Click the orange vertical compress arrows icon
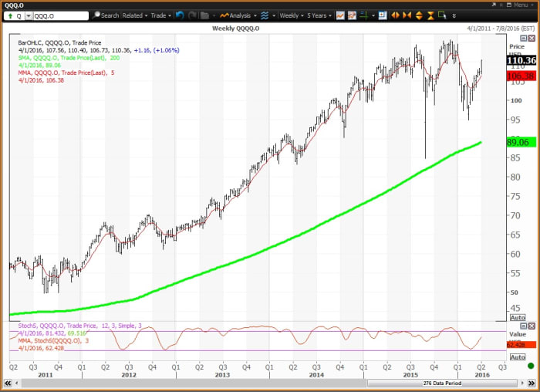The width and height of the screenshot is (540, 392). (430, 15)
